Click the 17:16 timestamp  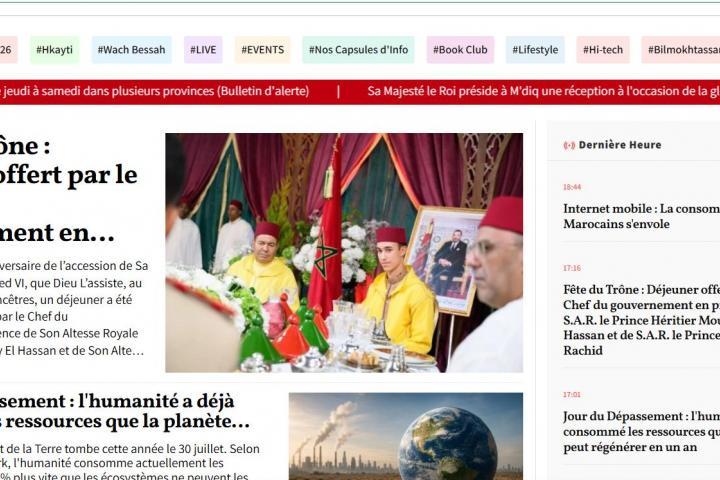tap(572, 268)
